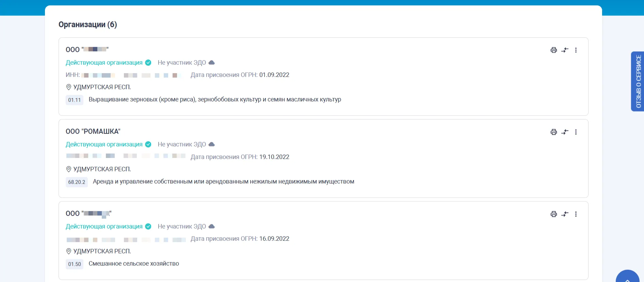This screenshot has width=644, height=282.
Task: Print the card with activity code 01.50
Action: point(554,214)
